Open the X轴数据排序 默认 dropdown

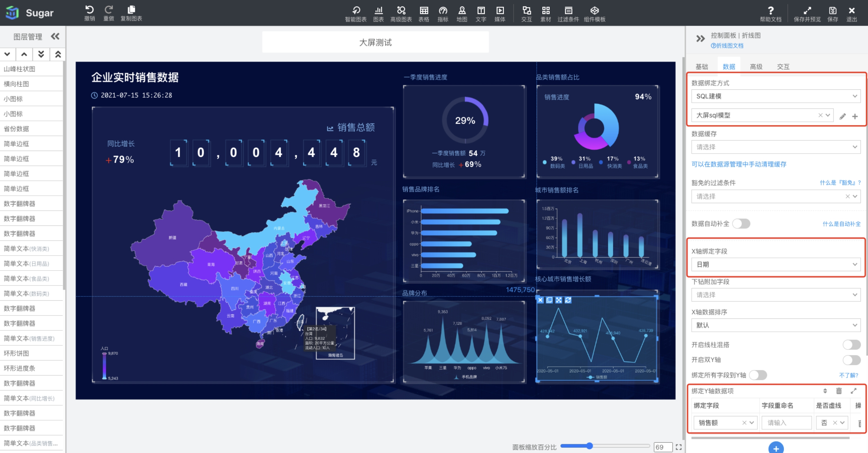point(776,325)
